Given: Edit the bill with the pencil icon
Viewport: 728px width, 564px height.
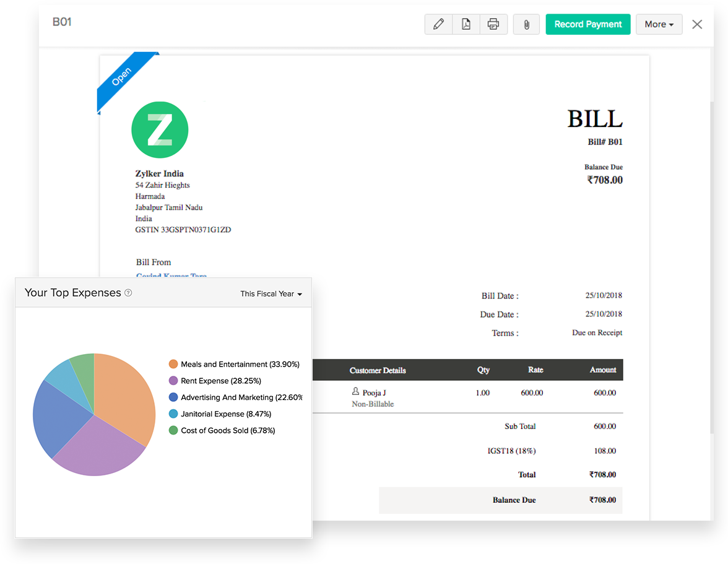Looking at the screenshot, I should 438,24.
